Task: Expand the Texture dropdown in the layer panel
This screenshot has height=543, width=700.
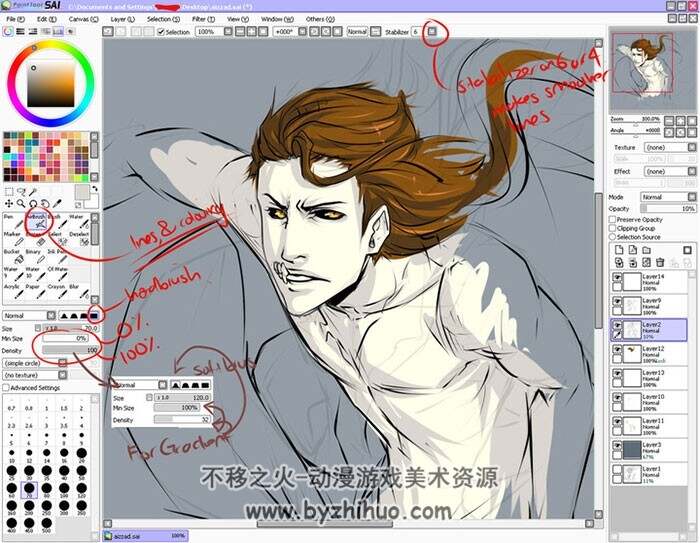Action: point(670,147)
